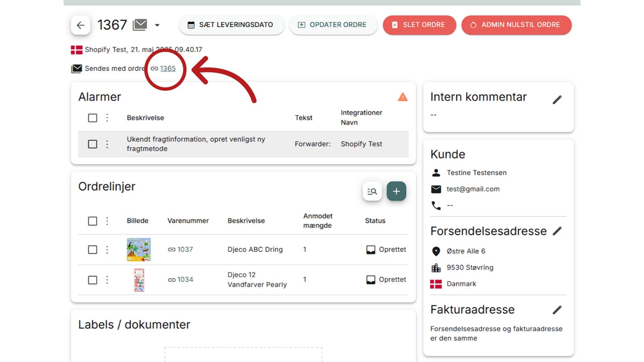Image resolution: width=644 pixels, height=362 pixels.
Task: Click status icon for Djeco 12 Vandfarver Oprettet
Action: [x=371, y=280]
